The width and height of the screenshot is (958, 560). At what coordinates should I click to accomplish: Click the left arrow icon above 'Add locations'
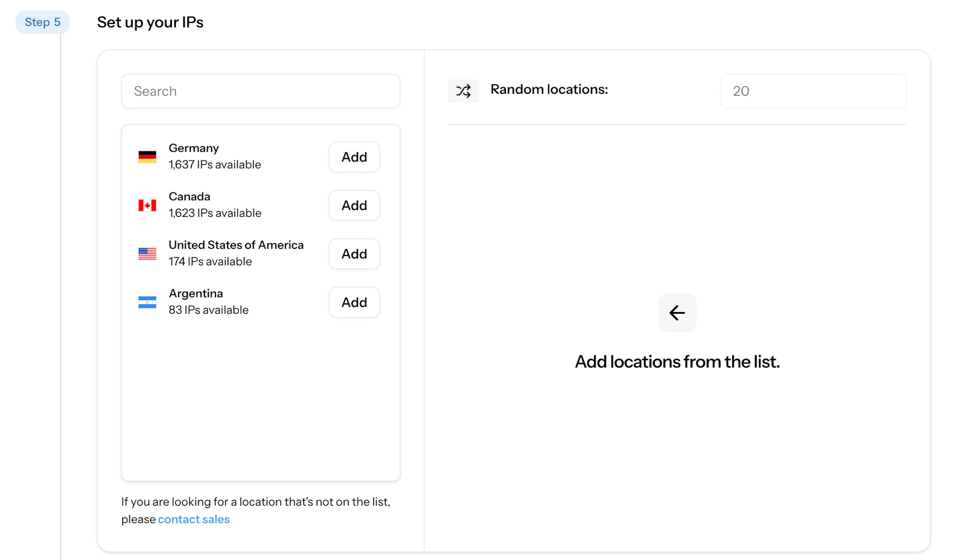677,313
